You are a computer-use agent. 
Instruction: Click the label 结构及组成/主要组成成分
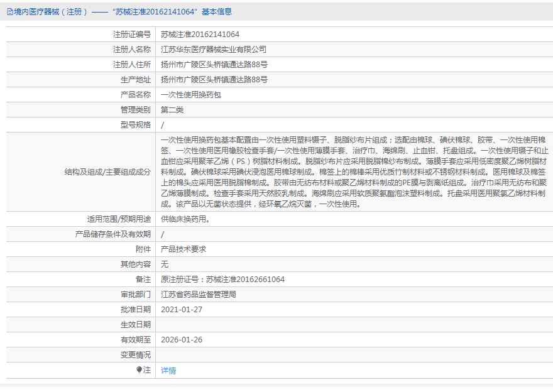point(107,172)
